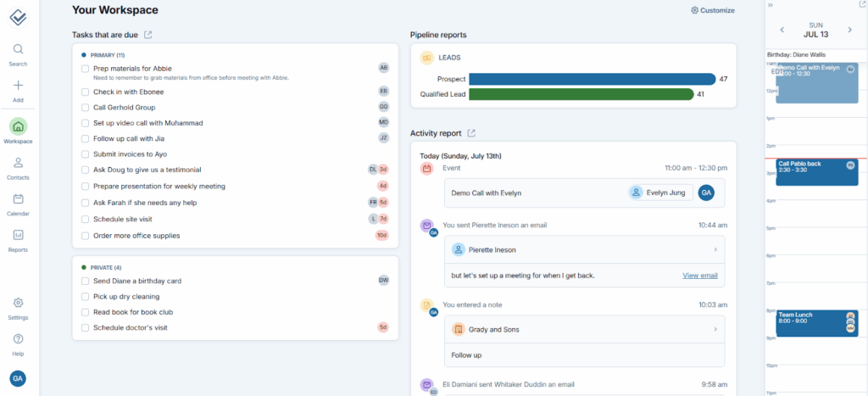Image resolution: width=868 pixels, height=396 pixels.
Task: Open the Search icon in sidebar
Action: (x=18, y=50)
